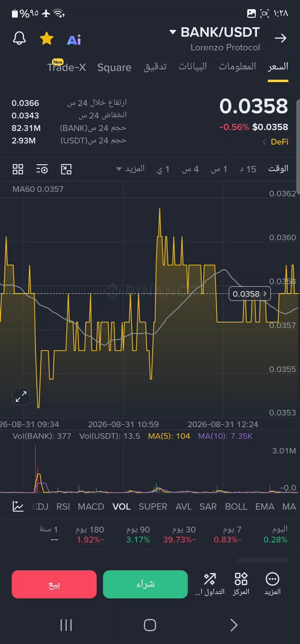300x644 pixels.
Task: Select the السعر tab
Action: (278, 67)
